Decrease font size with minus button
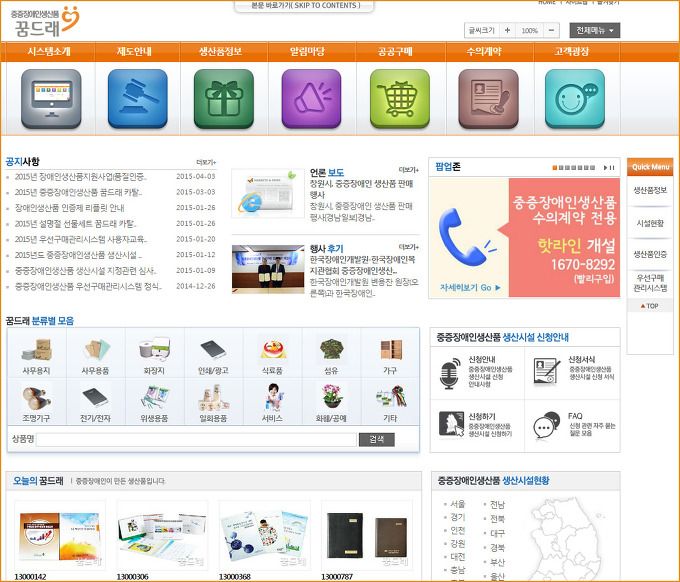This screenshot has height=582, width=680. 552,30
